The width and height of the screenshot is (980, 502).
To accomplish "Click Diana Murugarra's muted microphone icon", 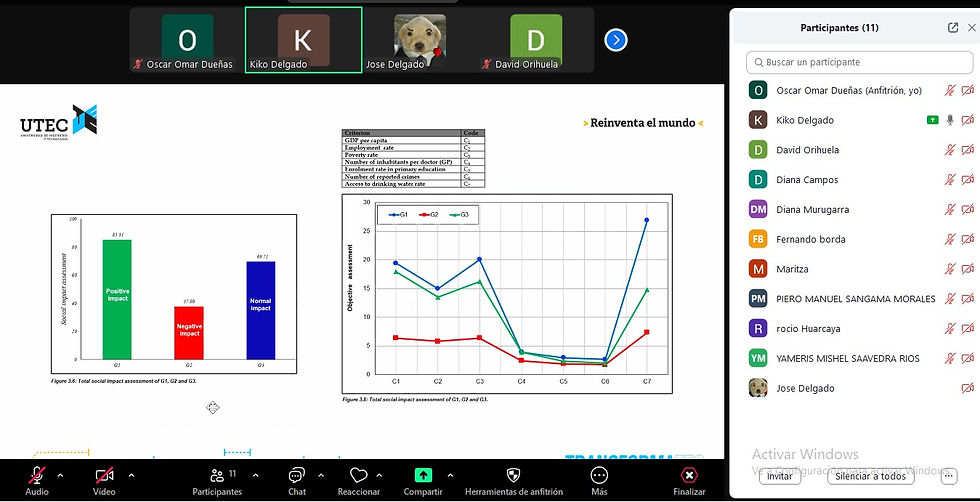I will [950, 209].
